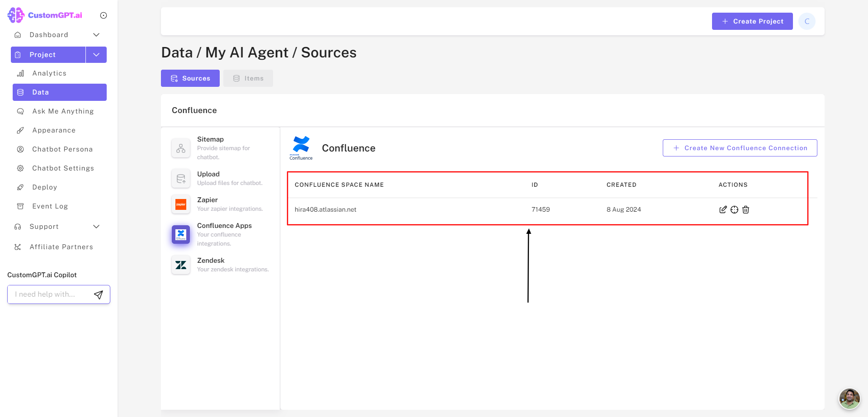868x417 pixels.
Task: Click Create New Confluence Connection
Action: point(740,148)
